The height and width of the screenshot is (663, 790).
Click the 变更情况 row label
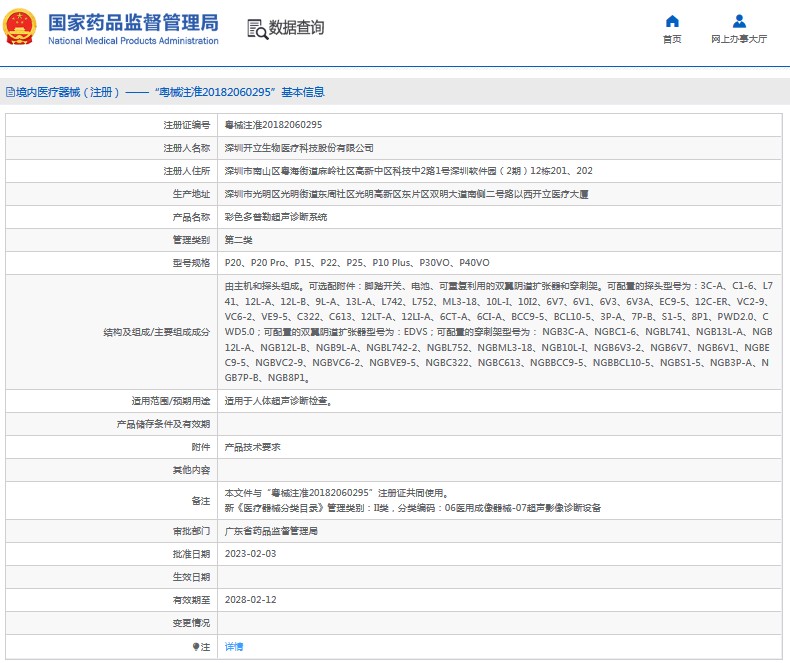[x=191, y=623]
